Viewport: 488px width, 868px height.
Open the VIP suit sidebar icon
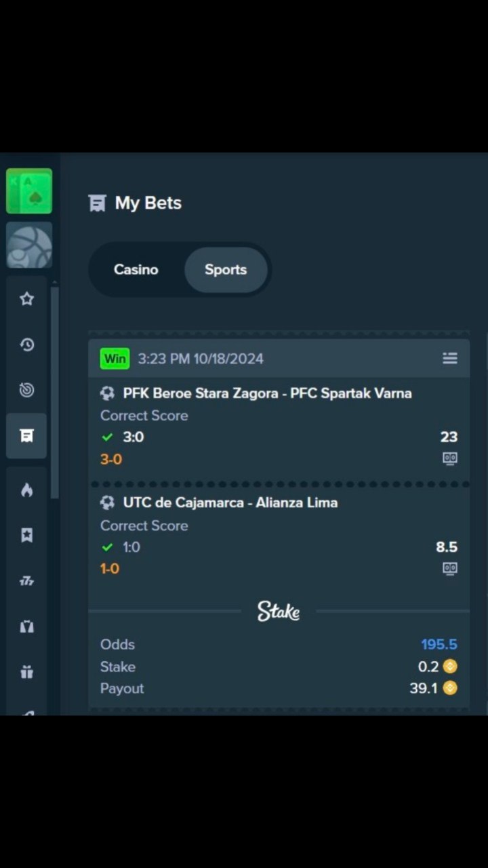[26, 627]
